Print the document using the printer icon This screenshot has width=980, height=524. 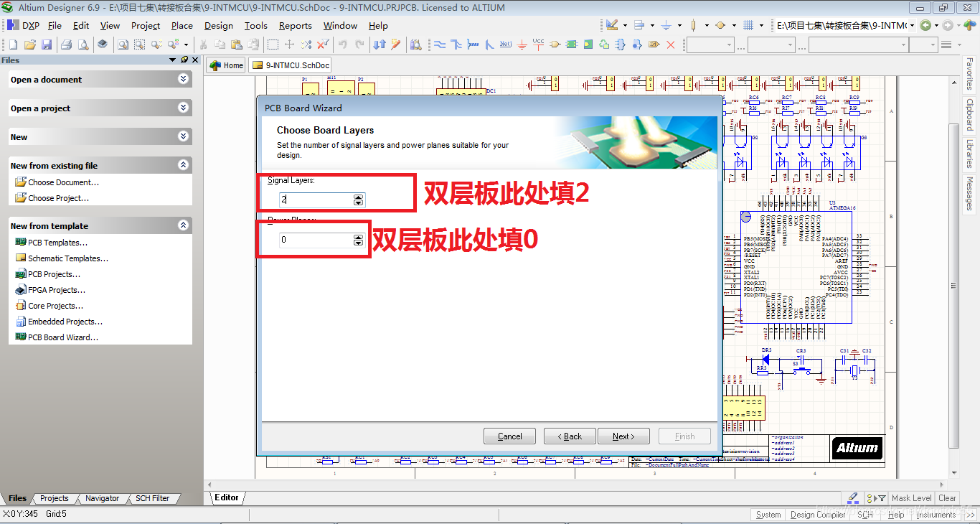coord(66,45)
